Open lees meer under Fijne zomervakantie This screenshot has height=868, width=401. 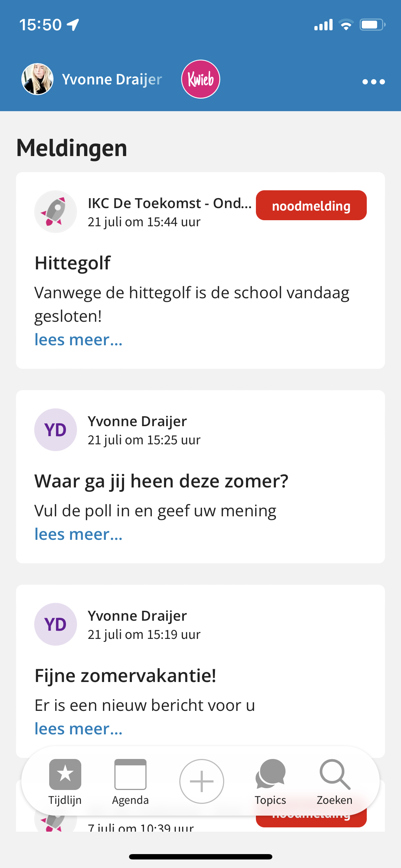78,729
